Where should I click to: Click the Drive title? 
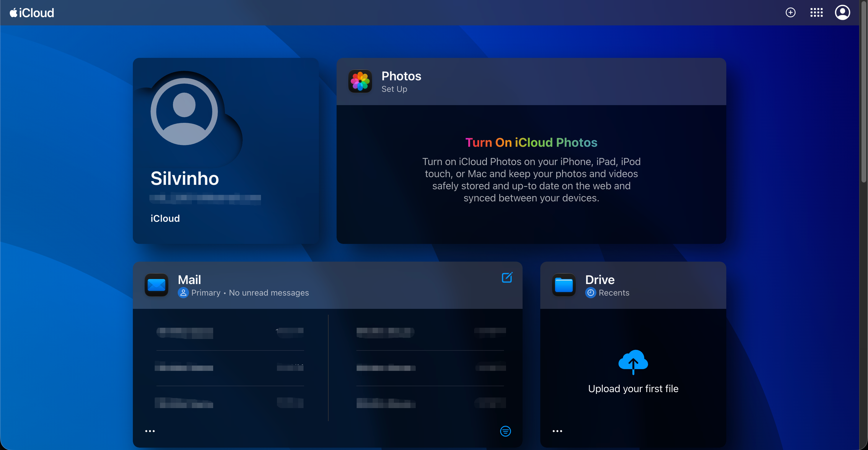coord(600,280)
